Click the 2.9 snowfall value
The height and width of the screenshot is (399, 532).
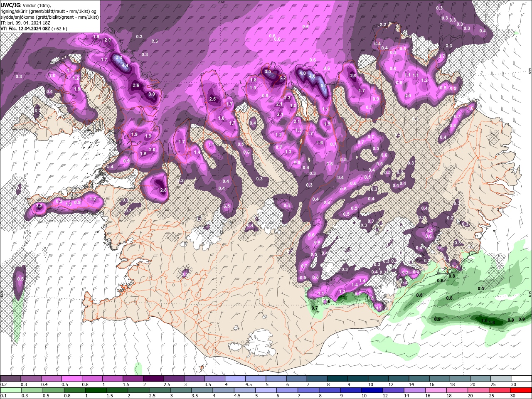click(x=353, y=76)
